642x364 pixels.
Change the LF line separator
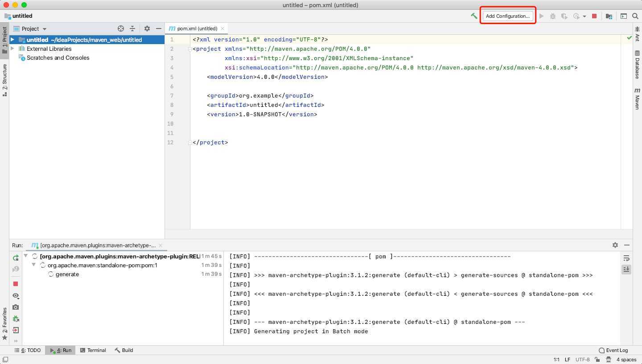point(568,360)
